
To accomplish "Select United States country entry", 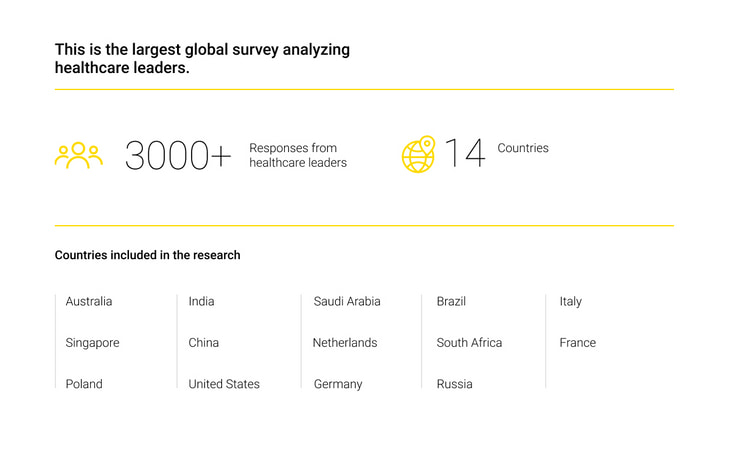I will coord(224,384).
